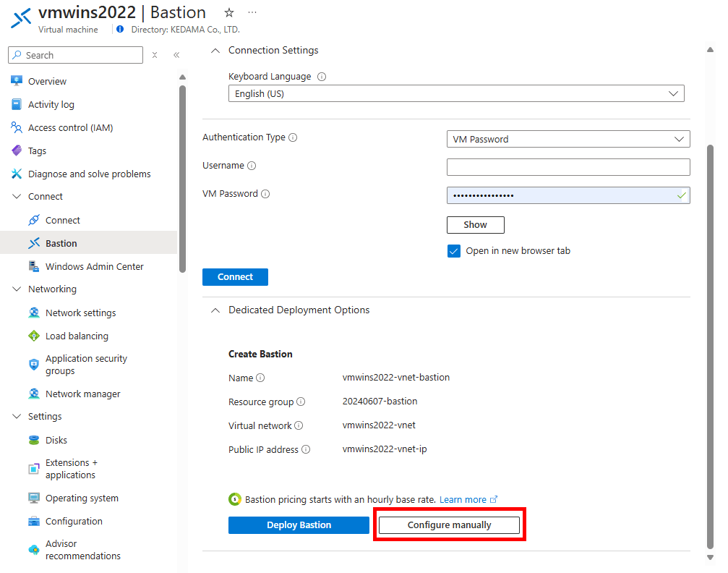This screenshot has width=728, height=573.
Task: Collapse the Settings group in sidebar
Action: [x=17, y=417]
